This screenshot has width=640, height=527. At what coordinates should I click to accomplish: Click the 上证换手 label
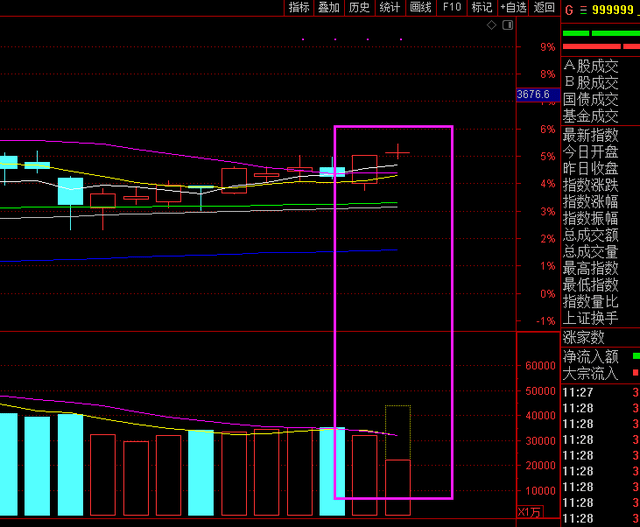point(591,318)
